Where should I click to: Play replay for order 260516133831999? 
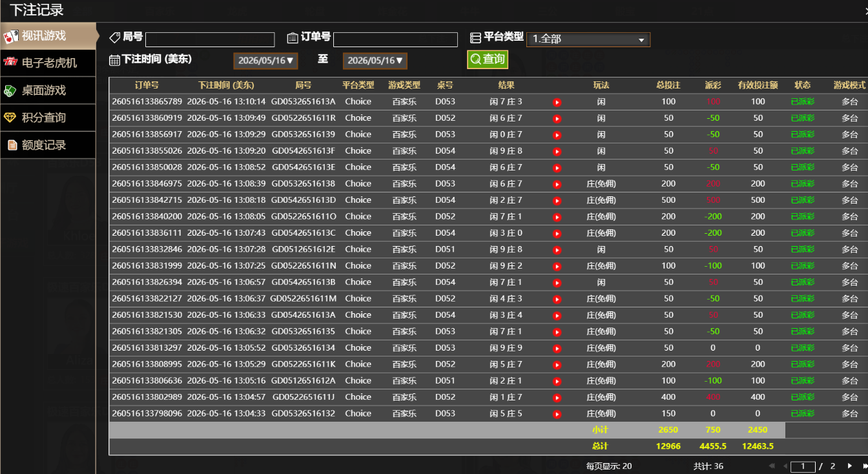(557, 266)
